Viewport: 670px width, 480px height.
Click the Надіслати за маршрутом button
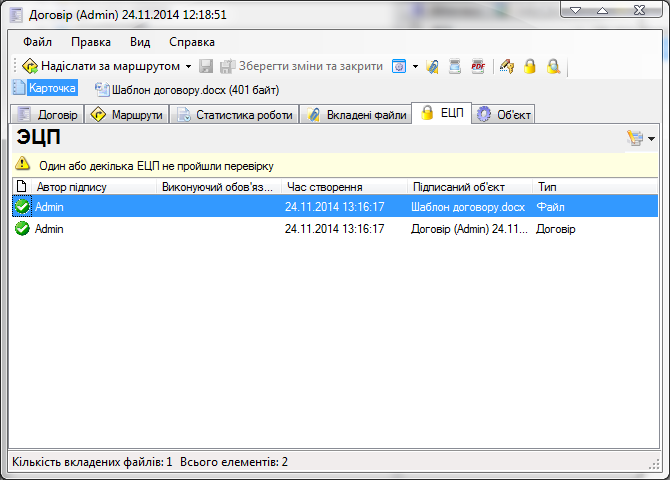[101, 66]
